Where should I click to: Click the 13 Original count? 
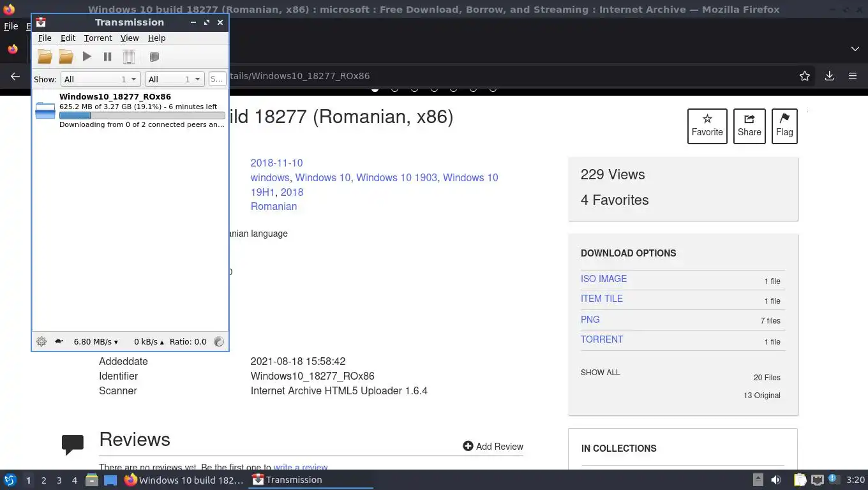point(762,396)
